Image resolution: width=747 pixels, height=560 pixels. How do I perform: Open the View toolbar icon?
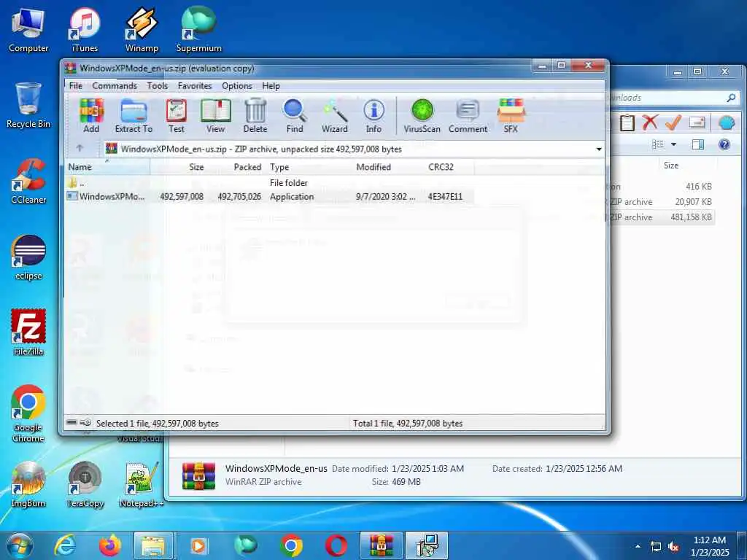(x=215, y=116)
